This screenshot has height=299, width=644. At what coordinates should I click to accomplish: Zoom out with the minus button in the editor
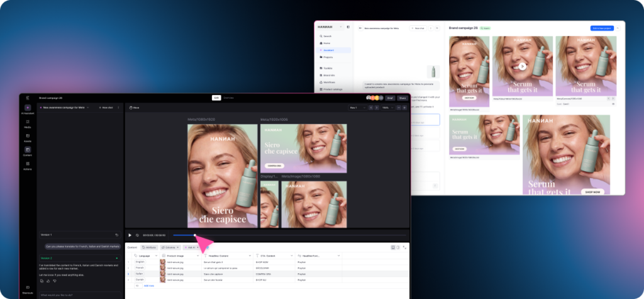tap(399, 108)
